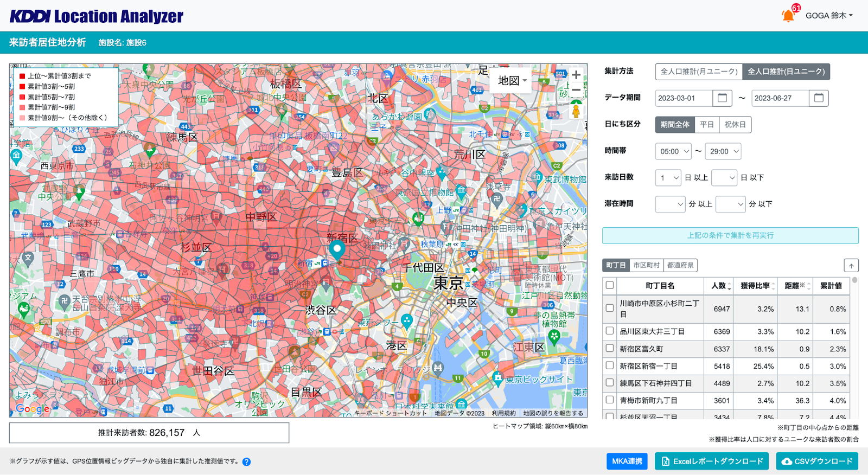Click legend swatch 累計値5割〜7割
The image size is (868, 475).
click(22, 97)
